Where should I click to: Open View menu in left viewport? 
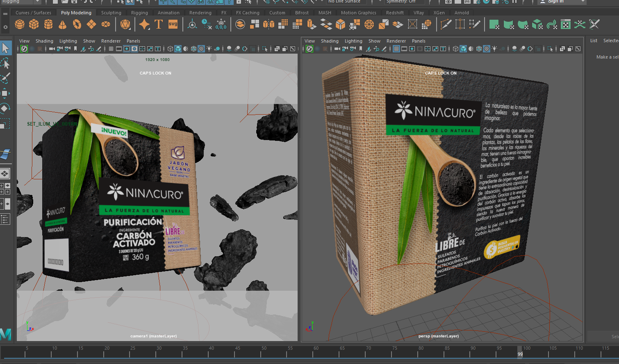click(25, 41)
